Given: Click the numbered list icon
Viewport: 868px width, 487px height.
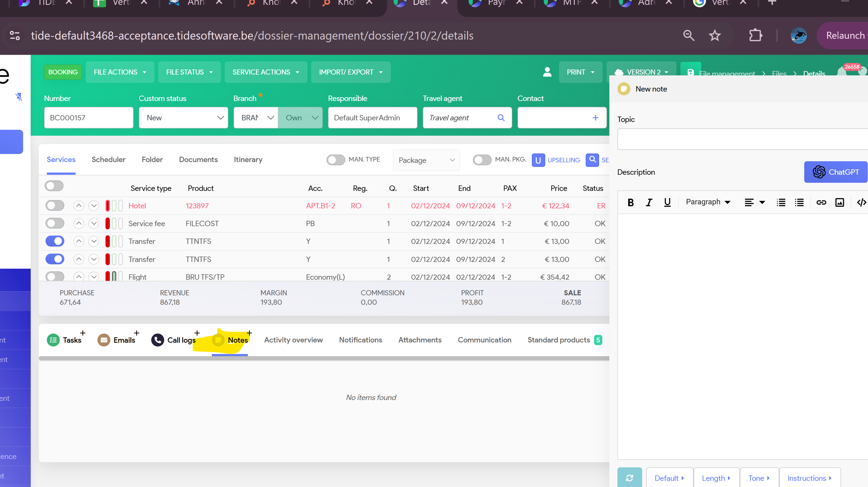Looking at the screenshot, I should tap(781, 202).
